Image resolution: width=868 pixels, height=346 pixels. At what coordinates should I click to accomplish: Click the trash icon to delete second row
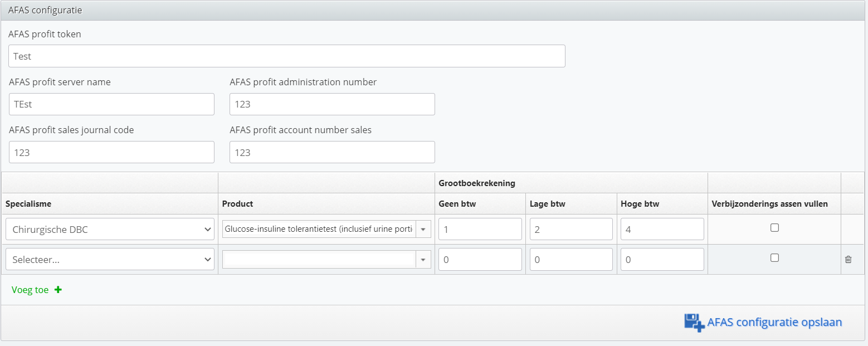point(848,259)
